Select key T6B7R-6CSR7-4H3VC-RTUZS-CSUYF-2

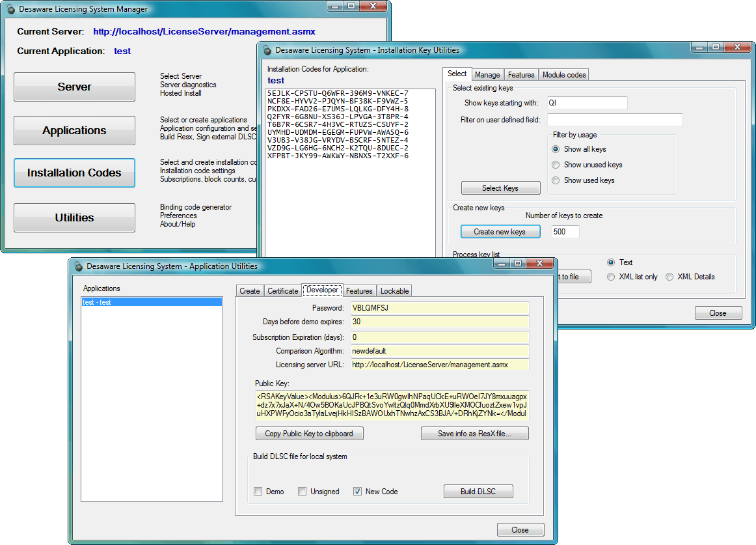click(338, 124)
